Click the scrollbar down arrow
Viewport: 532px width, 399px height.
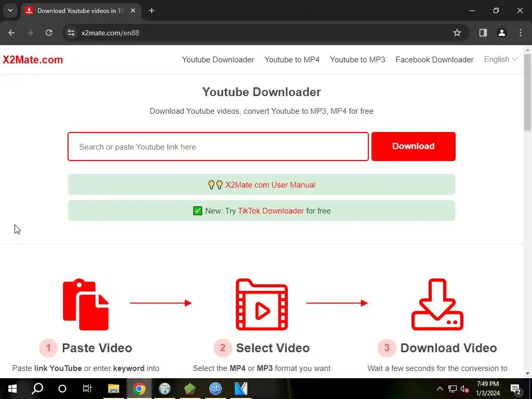click(x=527, y=374)
